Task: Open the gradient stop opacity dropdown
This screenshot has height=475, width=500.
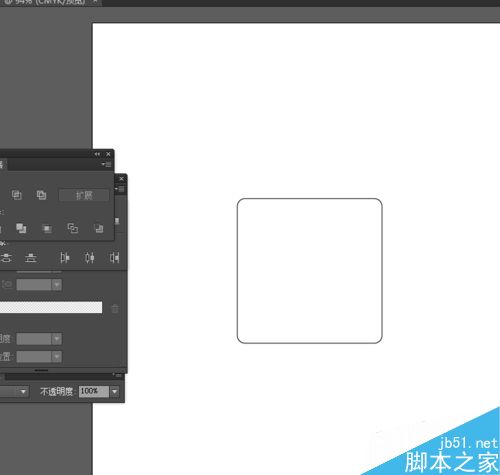Action: pyautogui.click(x=57, y=339)
